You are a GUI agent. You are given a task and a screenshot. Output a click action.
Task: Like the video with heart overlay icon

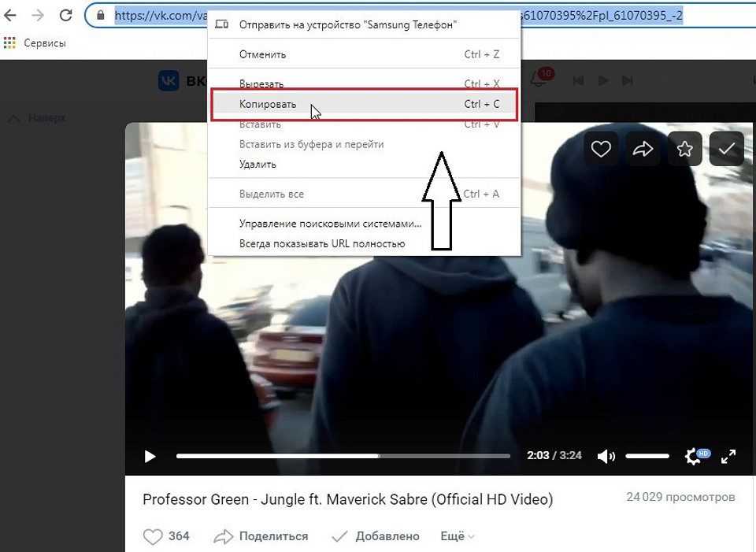(601, 149)
